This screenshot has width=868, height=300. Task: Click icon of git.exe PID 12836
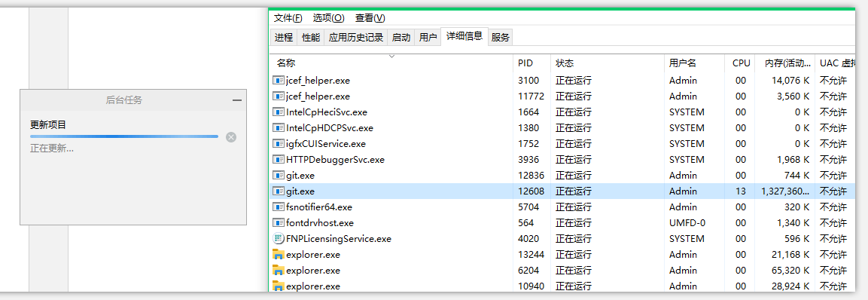[x=279, y=175]
